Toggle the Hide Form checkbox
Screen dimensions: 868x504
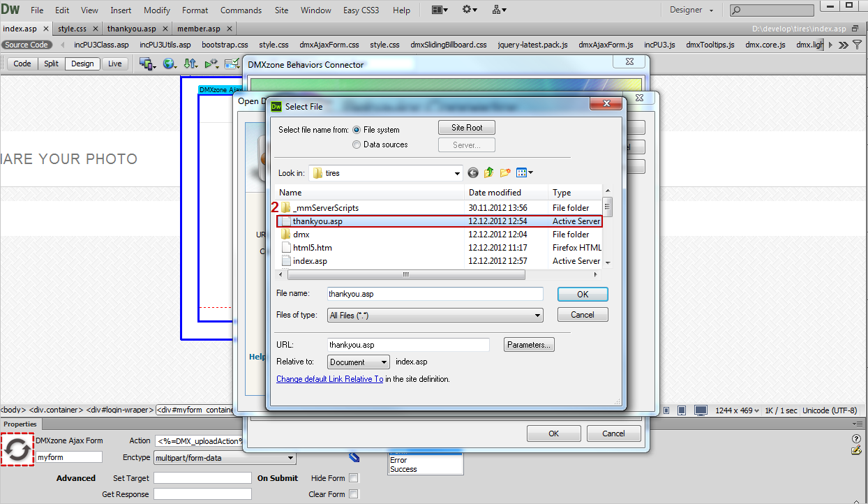(354, 478)
